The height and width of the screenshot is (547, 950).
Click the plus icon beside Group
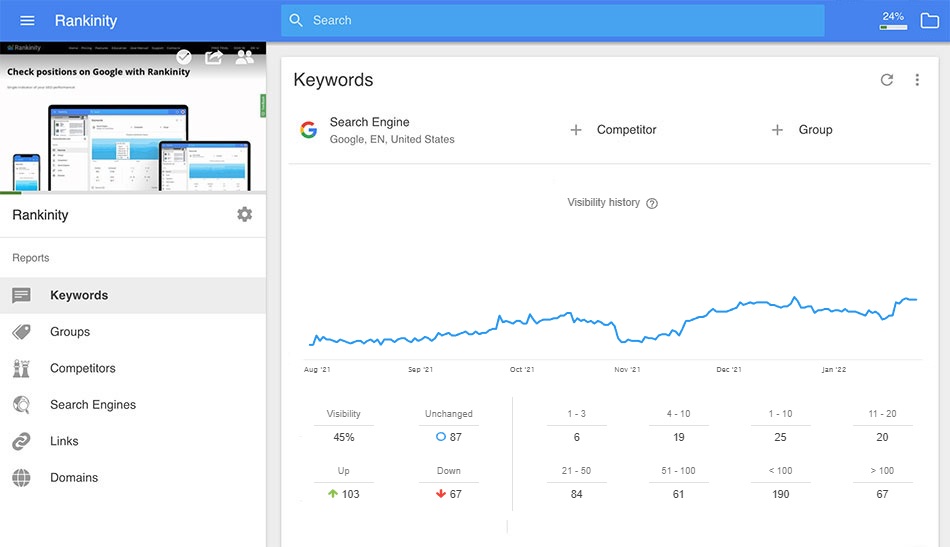(x=777, y=130)
